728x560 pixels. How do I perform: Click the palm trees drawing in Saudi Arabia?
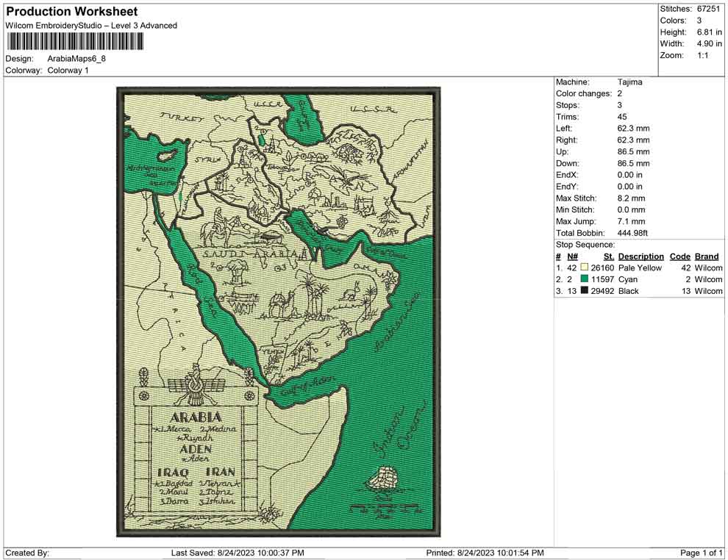tap(314, 292)
